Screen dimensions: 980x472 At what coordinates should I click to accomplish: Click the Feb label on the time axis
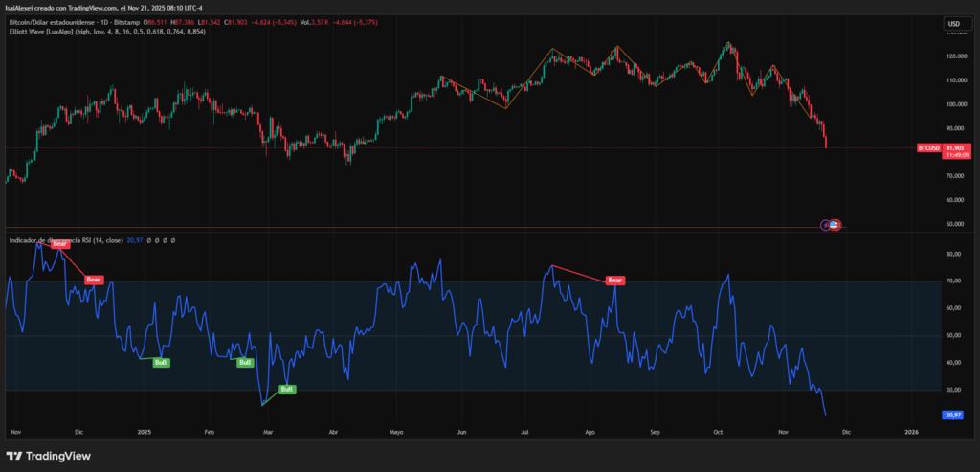[x=210, y=432]
